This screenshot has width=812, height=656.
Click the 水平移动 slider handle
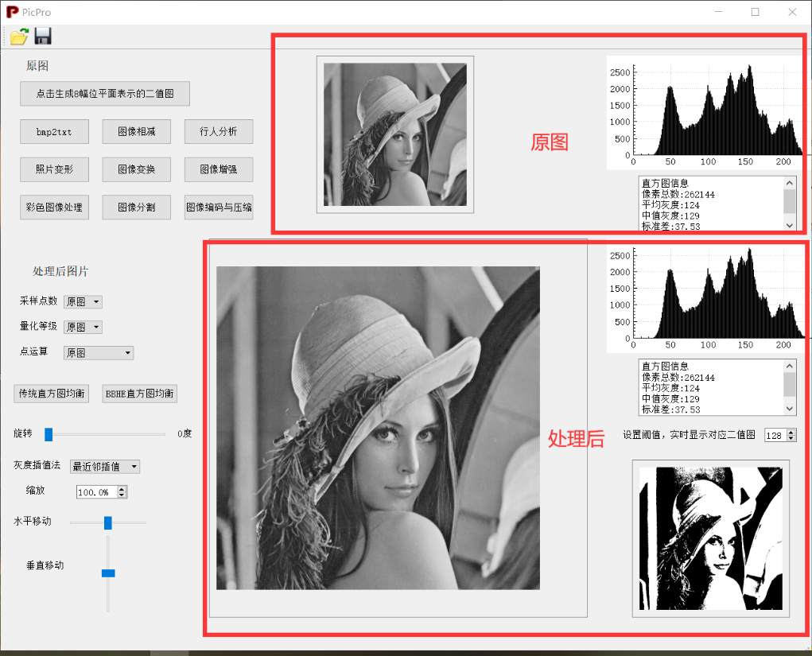pyautogui.click(x=107, y=523)
